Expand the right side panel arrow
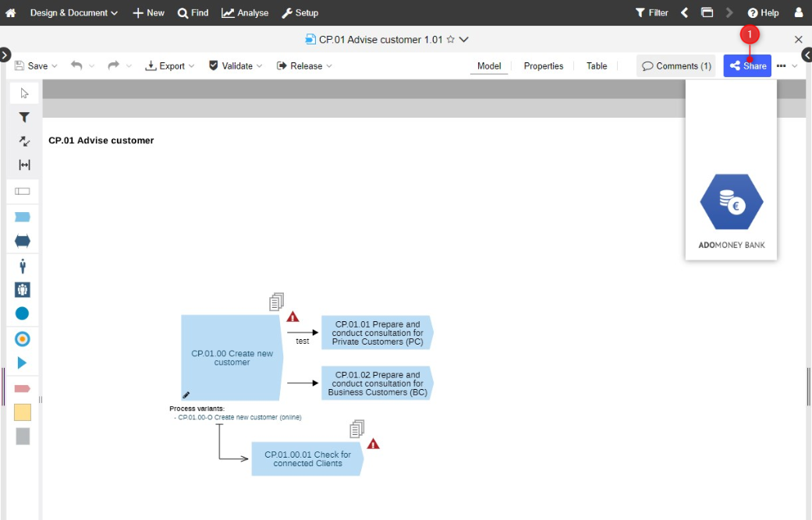The height and width of the screenshot is (520, 812). [x=807, y=55]
